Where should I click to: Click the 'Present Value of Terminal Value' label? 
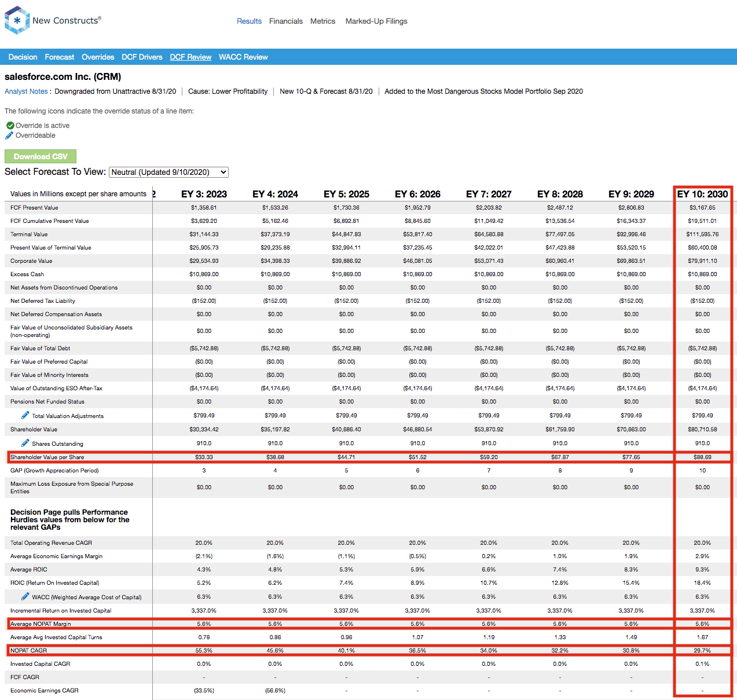click(51, 248)
